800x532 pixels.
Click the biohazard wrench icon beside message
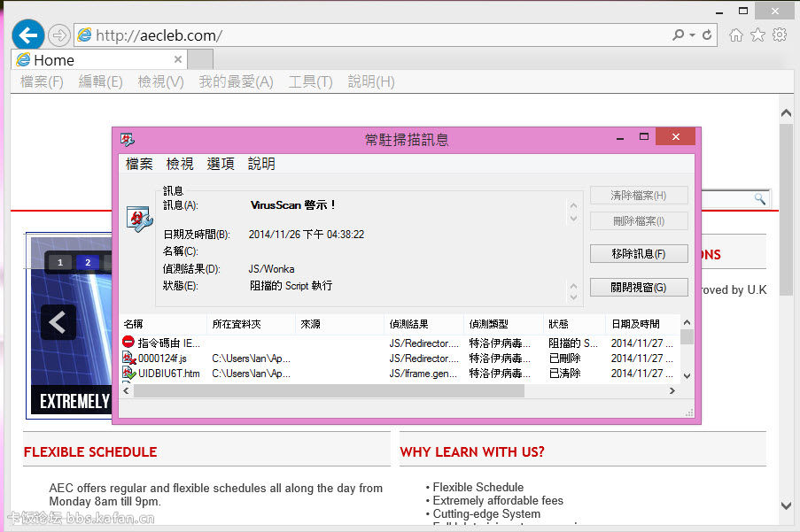tap(139, 220)
